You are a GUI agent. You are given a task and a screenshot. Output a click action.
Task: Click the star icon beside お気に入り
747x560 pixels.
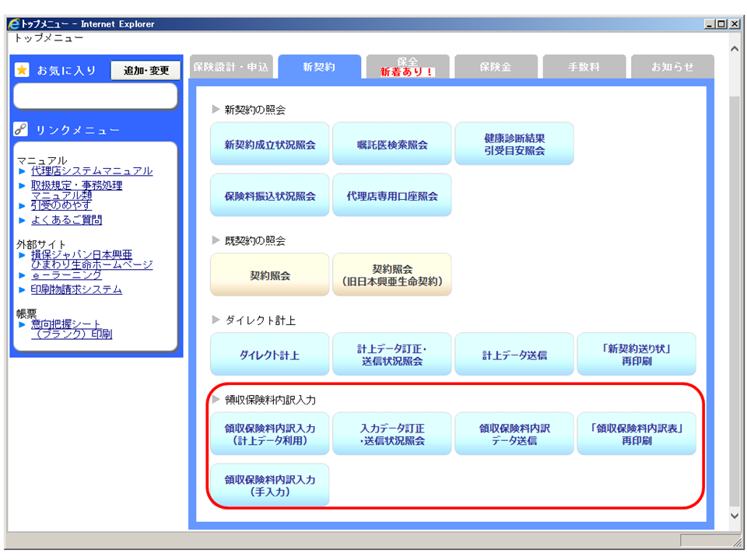coord(22,71)
